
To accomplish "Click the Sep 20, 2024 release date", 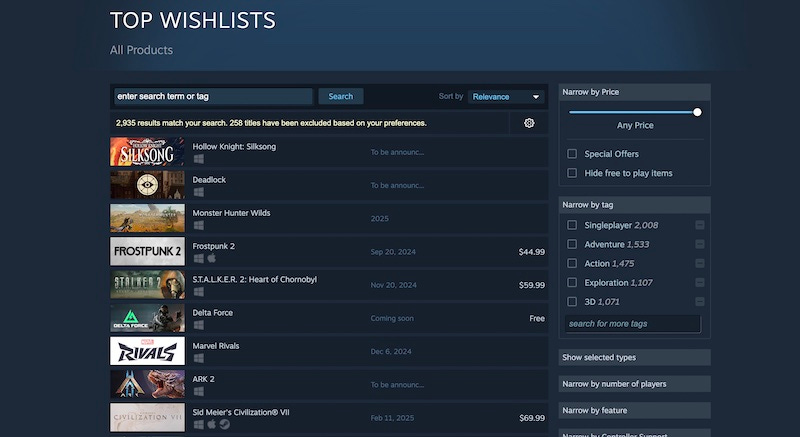I will (x=393, y=252).
